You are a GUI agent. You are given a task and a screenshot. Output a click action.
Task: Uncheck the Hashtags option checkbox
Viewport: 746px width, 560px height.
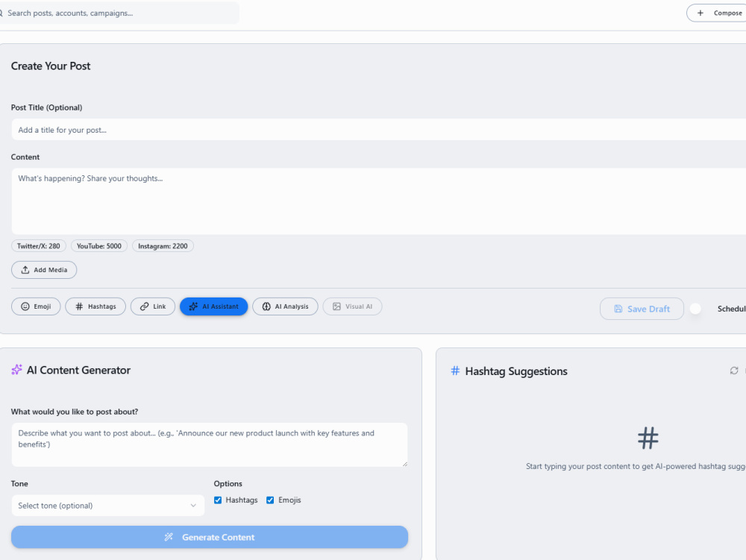pos(218,500)
